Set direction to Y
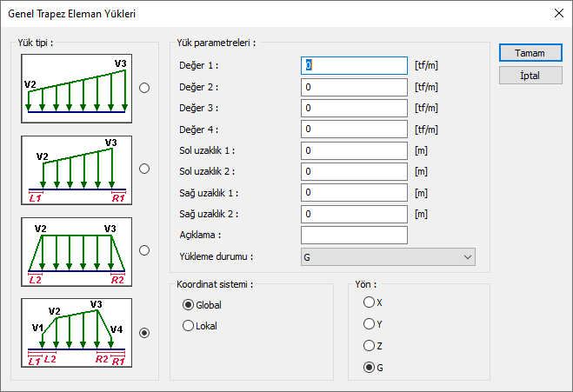Screen dimensions: 573x392 pos(370,324)
